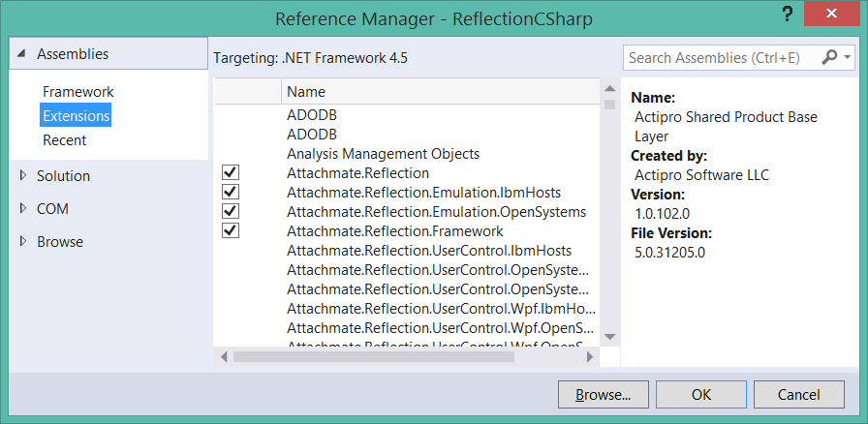This screenshot has height=424, width=868.
Task: Click the vertical scrollbar up arrow
Action: point(609,88)
